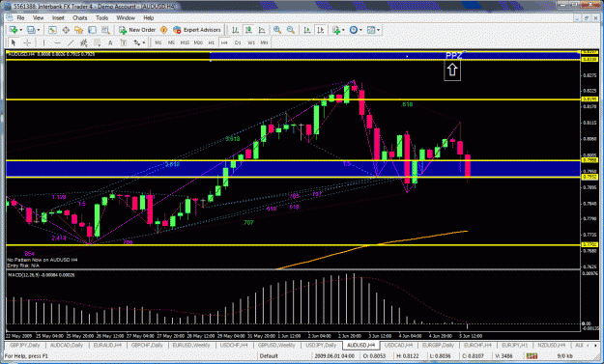Image resolution: width=604 pixels, height=364 pixels.
Task: Select the H4 timeframe button
Action: (x=224, y=42)
